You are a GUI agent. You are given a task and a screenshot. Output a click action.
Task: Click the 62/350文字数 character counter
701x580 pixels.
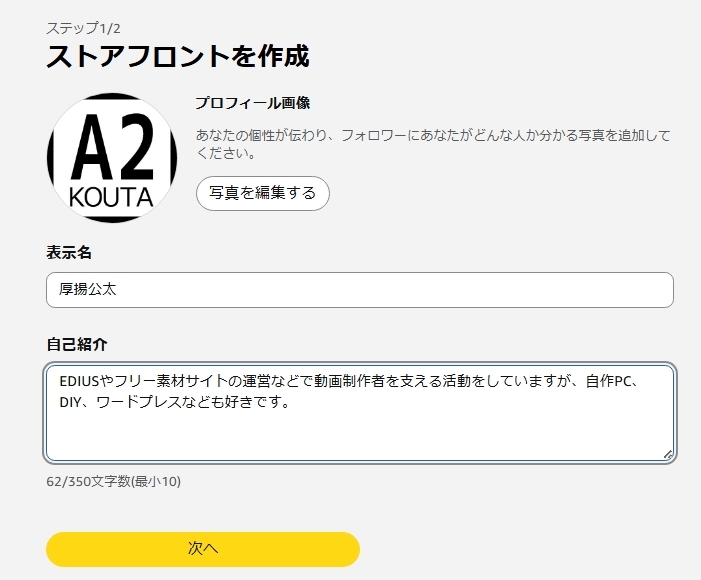tap(114, 482)
